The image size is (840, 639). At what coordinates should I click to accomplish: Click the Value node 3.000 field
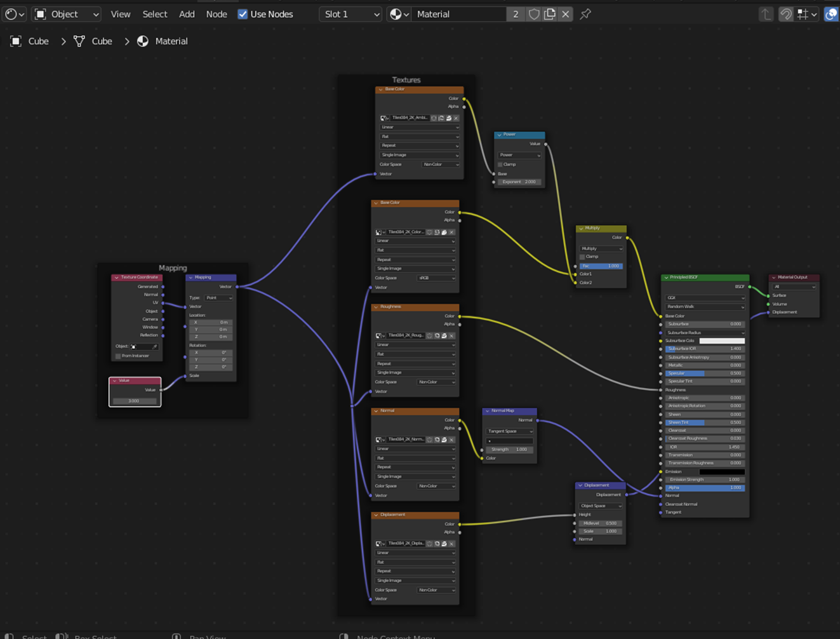tap(134, 401)
